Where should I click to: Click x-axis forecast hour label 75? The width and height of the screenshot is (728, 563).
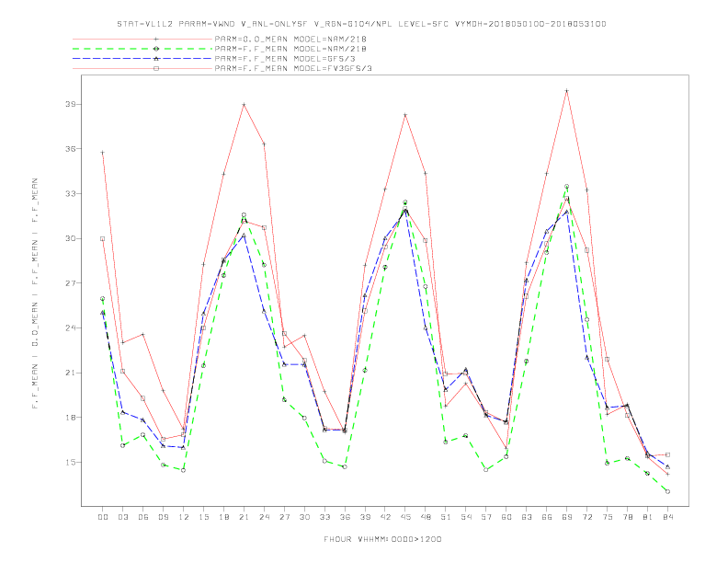(608, 517)
